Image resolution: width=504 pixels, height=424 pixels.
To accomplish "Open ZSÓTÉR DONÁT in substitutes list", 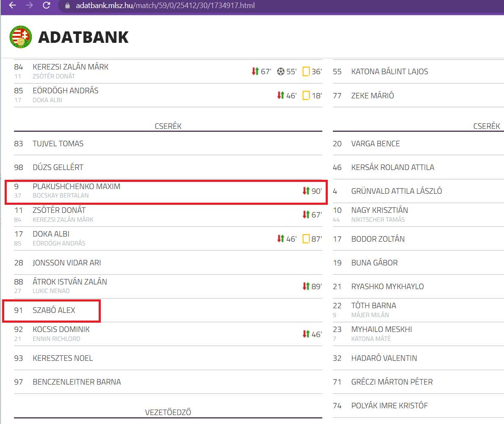I will [x=59, y=210].
